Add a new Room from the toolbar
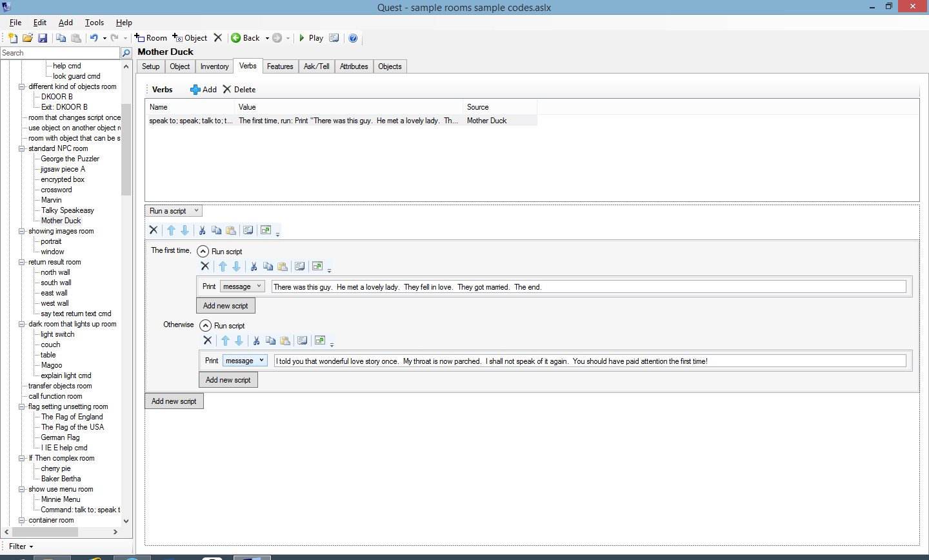Viewport: 929px width, 560px height. (151, 38)
